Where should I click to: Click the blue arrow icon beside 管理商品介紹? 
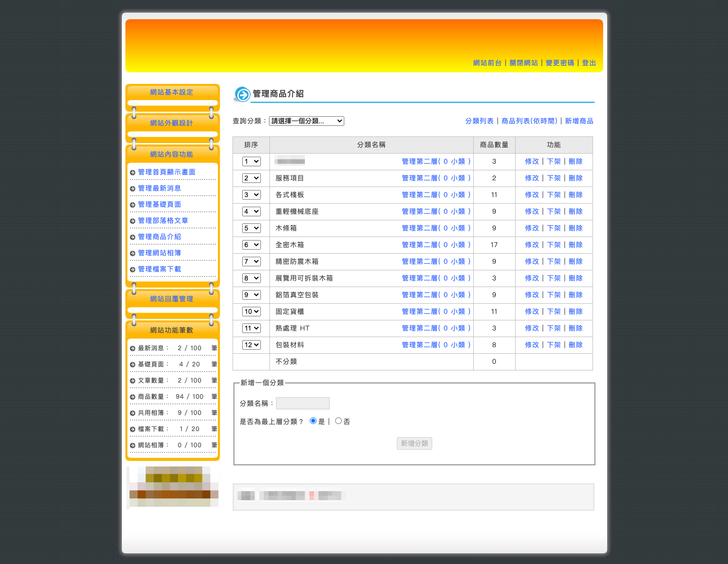[x=243, y=95]
